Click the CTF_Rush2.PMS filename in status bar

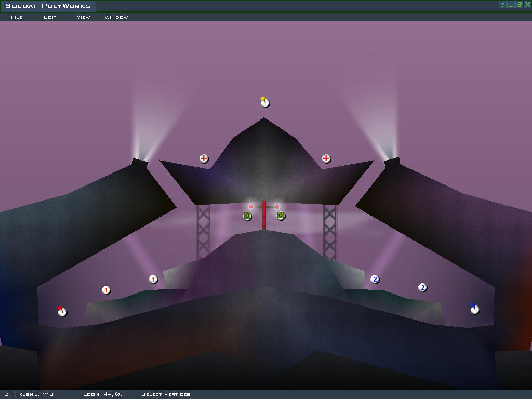pos(29,394)
